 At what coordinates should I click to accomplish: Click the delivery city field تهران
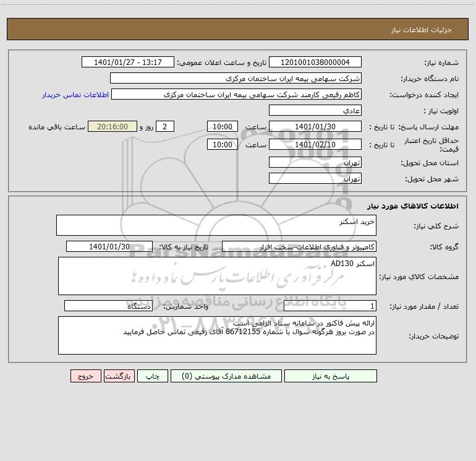click(x=315, y=178)
